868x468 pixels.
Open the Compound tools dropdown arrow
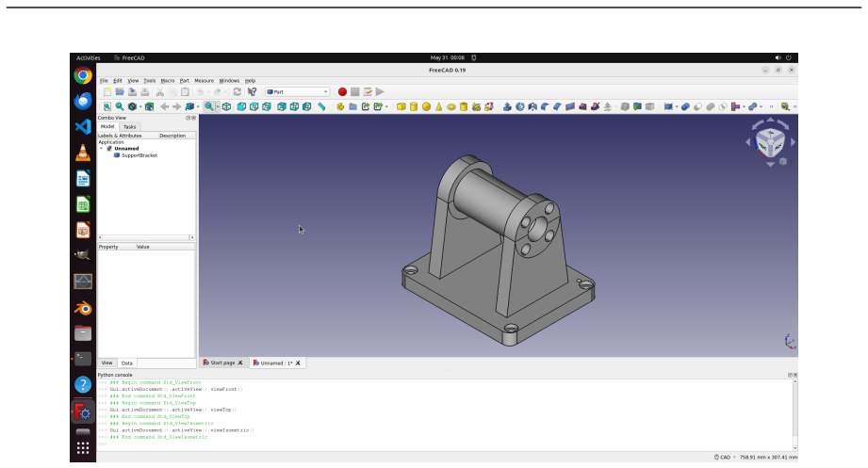point(677,106)
